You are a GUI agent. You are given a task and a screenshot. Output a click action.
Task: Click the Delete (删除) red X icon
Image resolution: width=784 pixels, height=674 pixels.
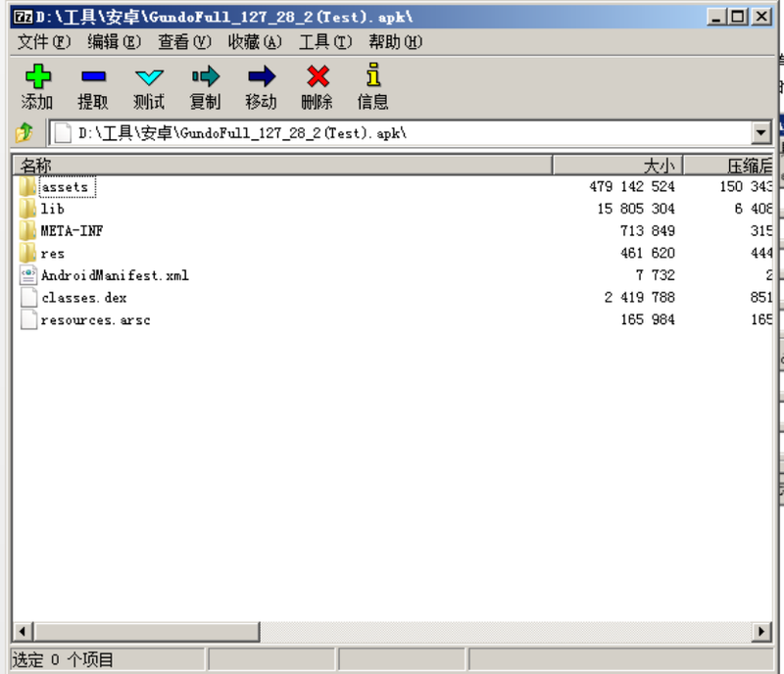tap(318, 76)
